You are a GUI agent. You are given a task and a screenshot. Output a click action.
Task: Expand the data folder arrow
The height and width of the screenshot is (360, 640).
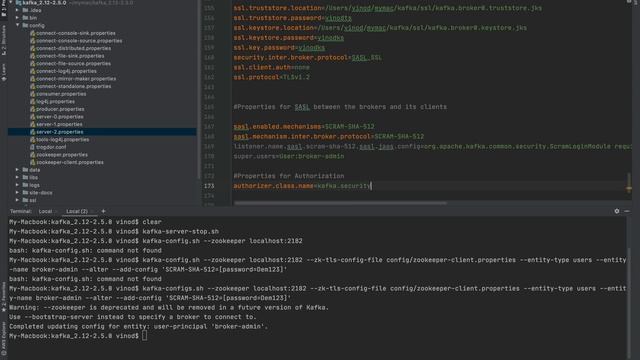[17, 170]
